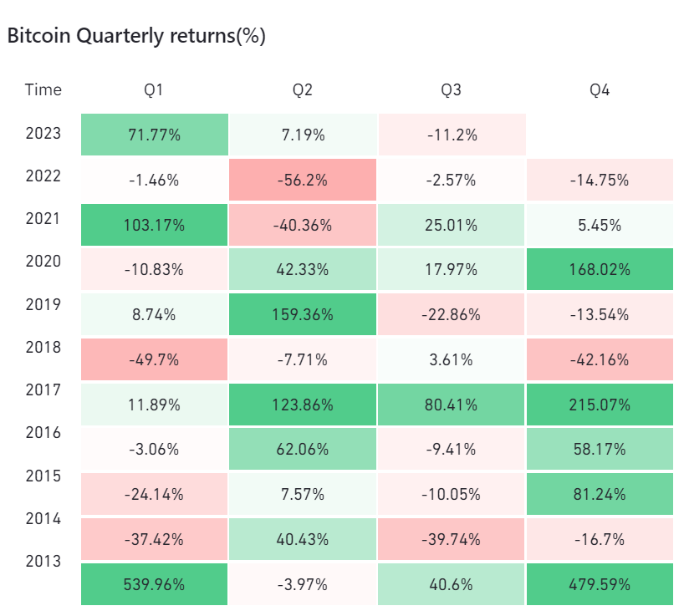
Task: Select the 81.24% cell in 2015
Action: coord(600,494)
